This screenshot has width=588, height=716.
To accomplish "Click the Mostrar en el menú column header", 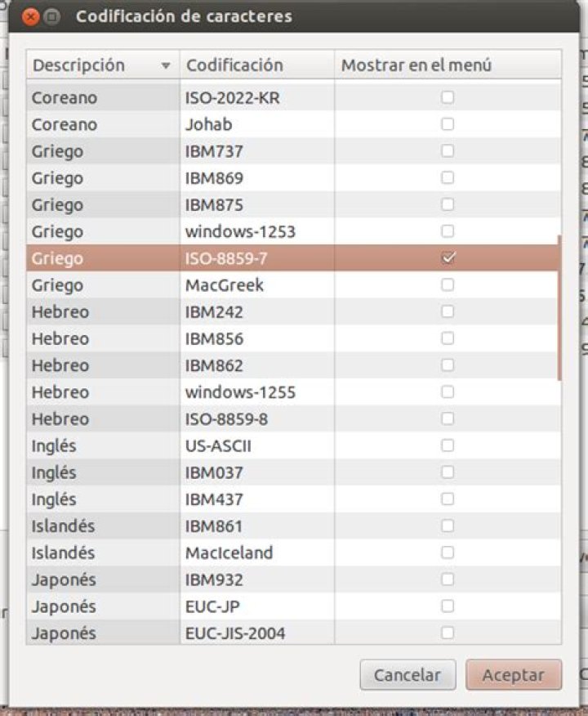I will pyautogui.click(x=448, y=65).
